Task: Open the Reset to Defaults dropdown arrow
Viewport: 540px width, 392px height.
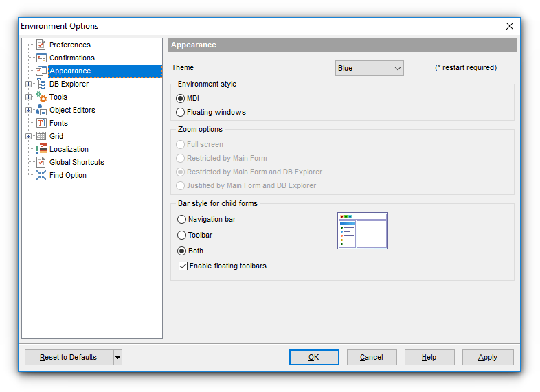Action: coord(117,357)
